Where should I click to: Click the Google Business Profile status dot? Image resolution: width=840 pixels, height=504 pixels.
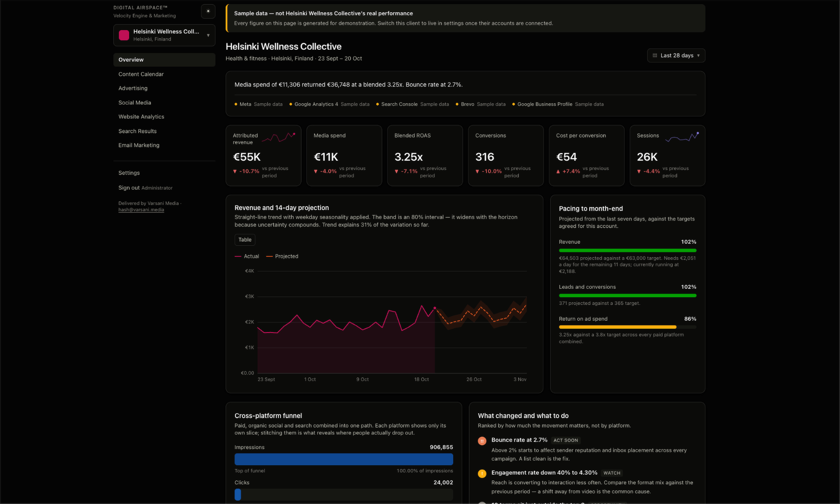[513, 104]
